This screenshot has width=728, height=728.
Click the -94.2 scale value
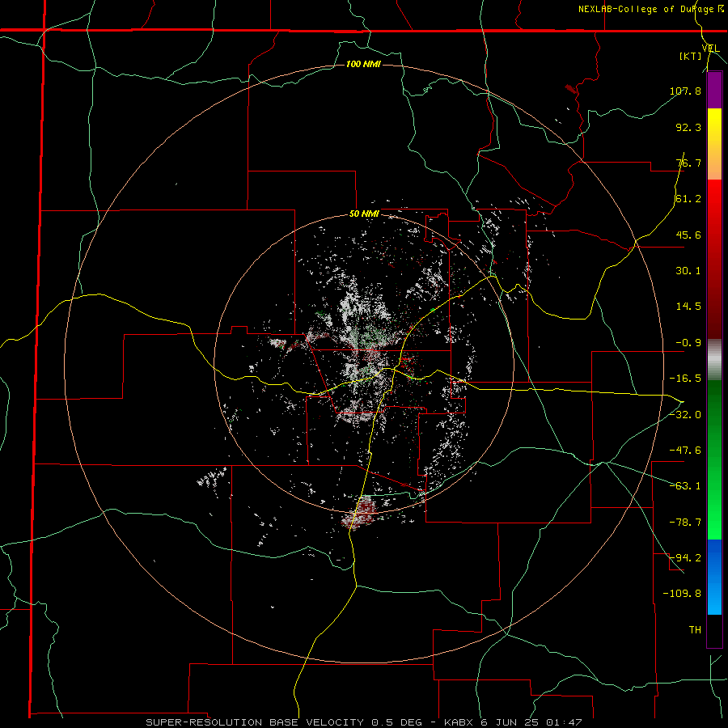click(x=685, y=558)
